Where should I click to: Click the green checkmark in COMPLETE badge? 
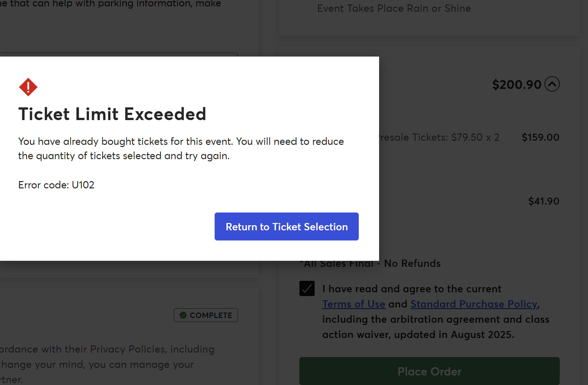point(183,315)
